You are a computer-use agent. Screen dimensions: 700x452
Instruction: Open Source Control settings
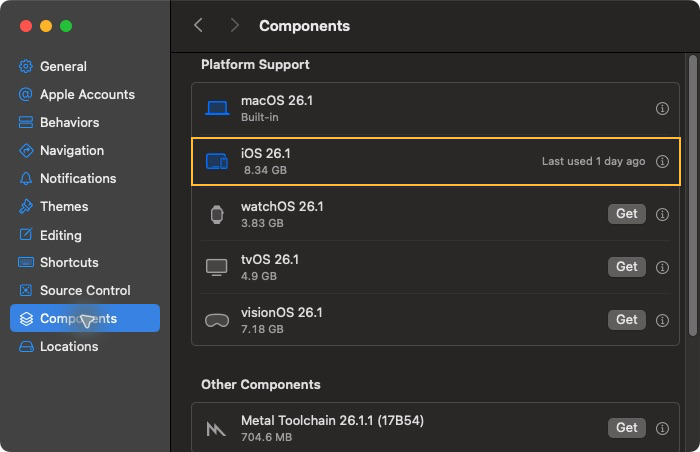tap(85, 290)
